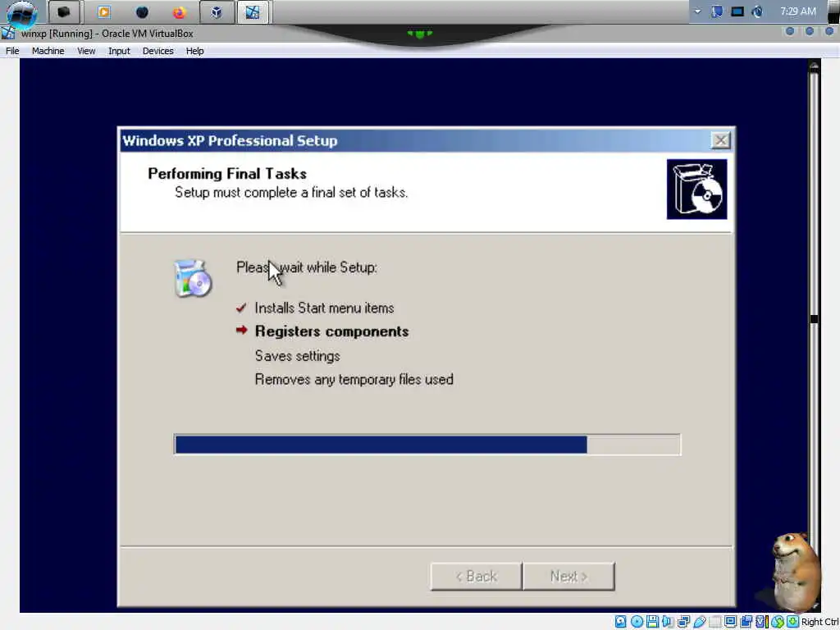Click the recording status icon

[746, 622]
